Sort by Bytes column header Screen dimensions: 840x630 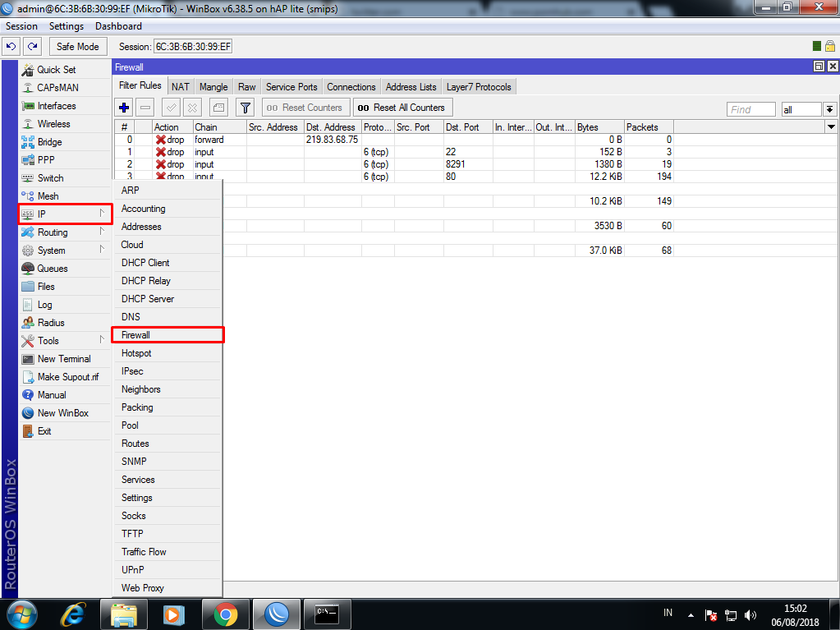coord(599,127)
